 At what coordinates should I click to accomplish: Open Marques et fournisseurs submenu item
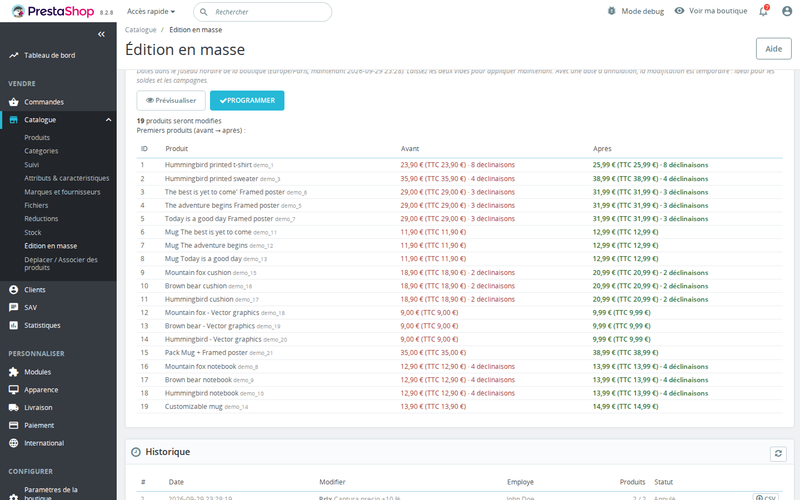62,192
